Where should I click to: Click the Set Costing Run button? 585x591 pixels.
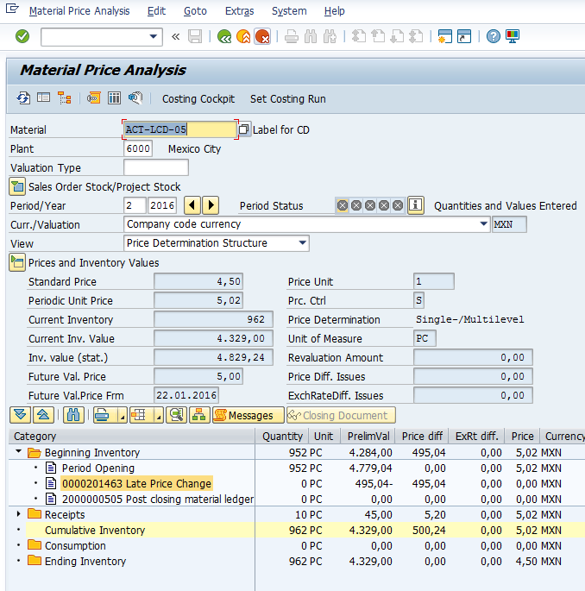point(288,99)
